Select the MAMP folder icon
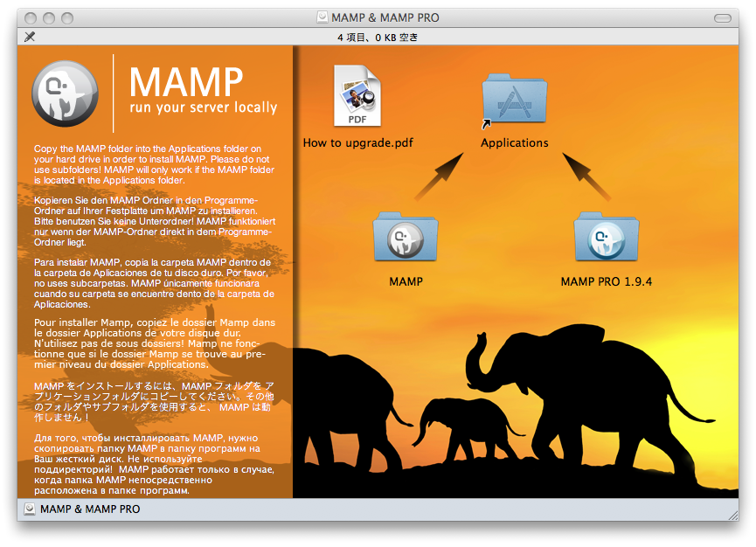The width and height of the screenshot is (756, 547). [x=406, y=237]
